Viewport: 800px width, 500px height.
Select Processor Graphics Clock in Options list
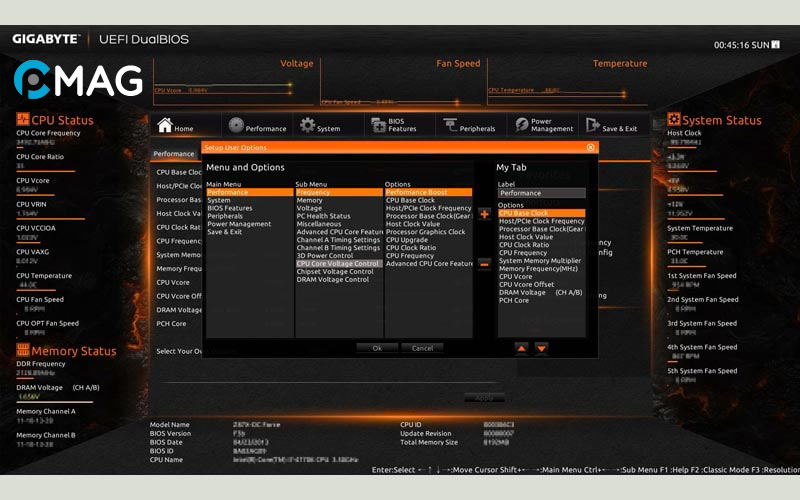426,232
